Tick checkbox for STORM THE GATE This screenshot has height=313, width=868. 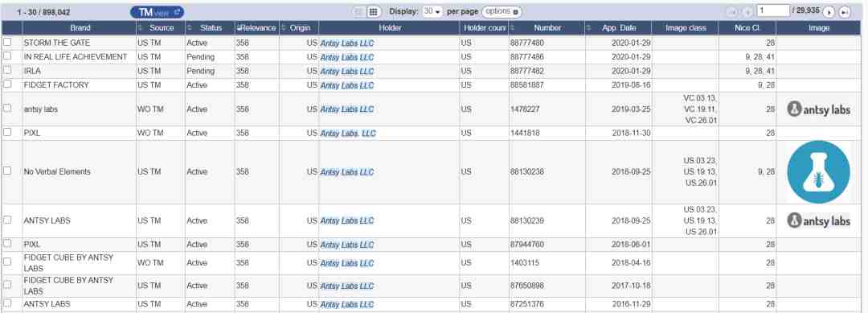[x=7, y=42]
